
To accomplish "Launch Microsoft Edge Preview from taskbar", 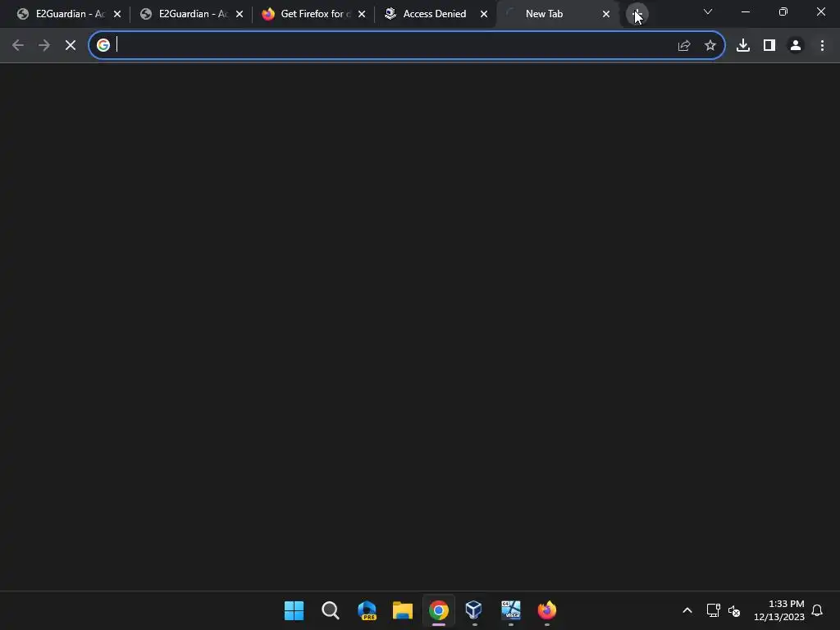I will pos(367,610).
